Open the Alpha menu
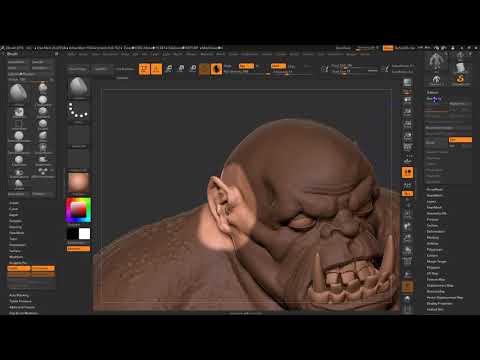Viewport: 480px width, 360px height. (72, 54)
